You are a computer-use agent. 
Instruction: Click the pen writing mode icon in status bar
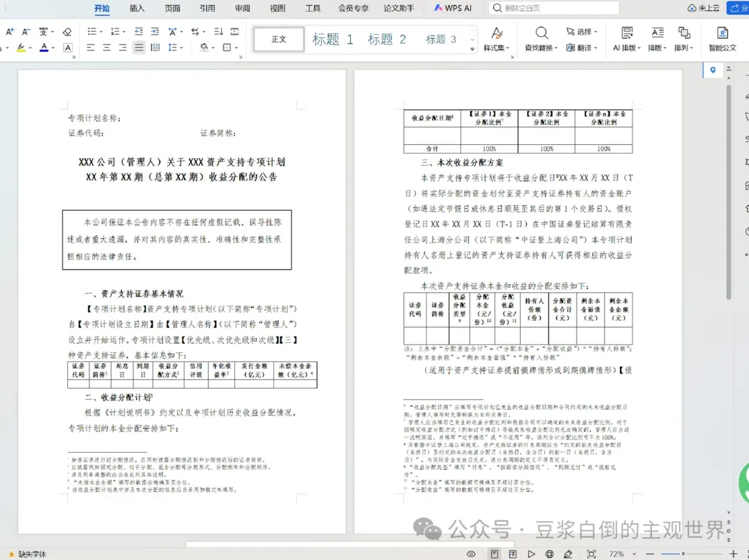pos(568,554)
